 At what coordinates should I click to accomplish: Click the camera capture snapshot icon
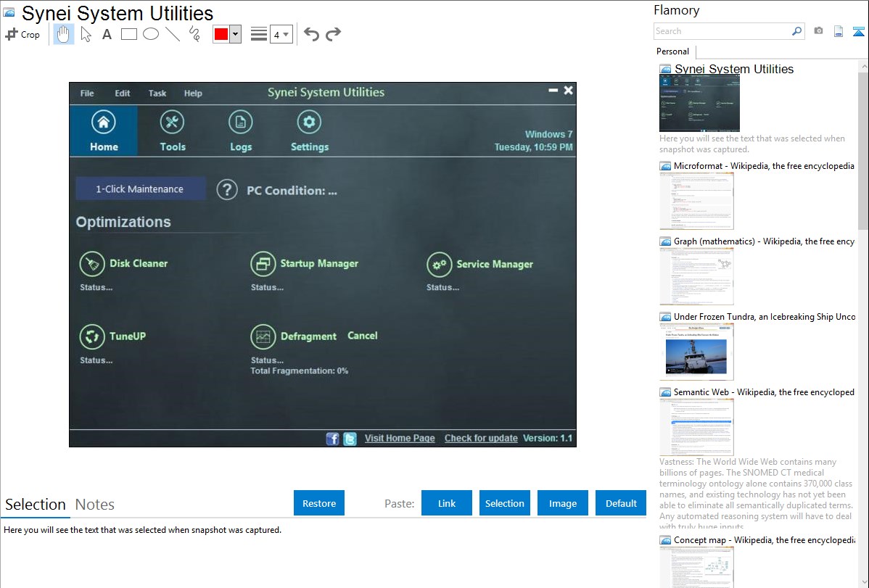click(818, 31)
